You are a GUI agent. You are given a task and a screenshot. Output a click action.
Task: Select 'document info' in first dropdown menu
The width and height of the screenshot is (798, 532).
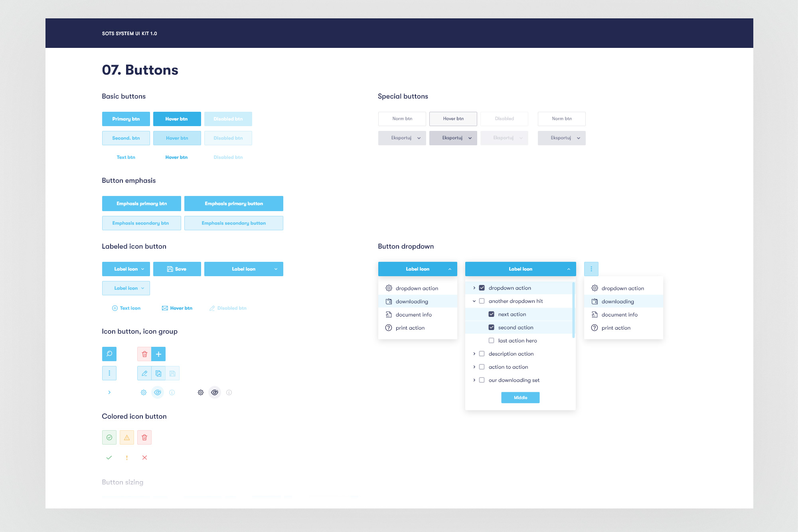[414, 314]
